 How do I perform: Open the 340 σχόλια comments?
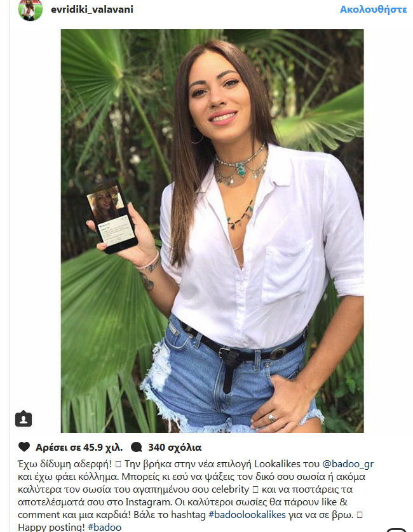175,447
